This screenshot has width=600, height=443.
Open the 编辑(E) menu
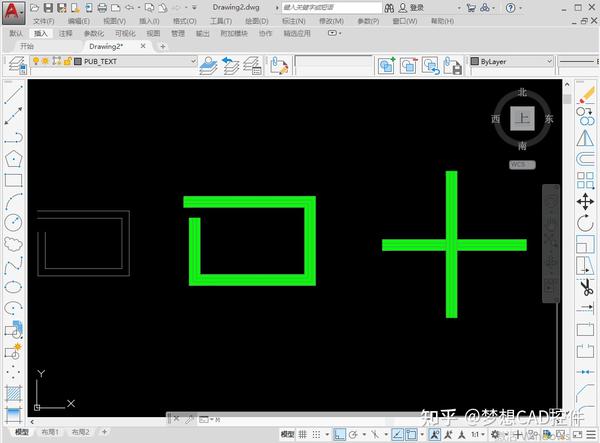click(78, 21)
